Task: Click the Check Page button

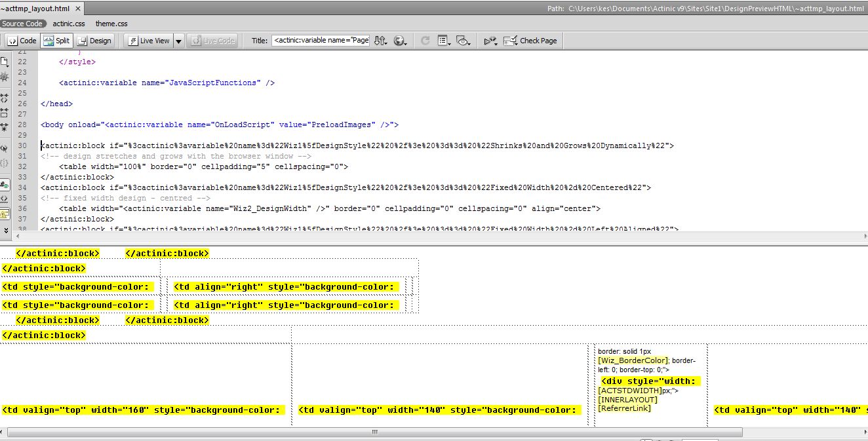Action: (530, 41)
